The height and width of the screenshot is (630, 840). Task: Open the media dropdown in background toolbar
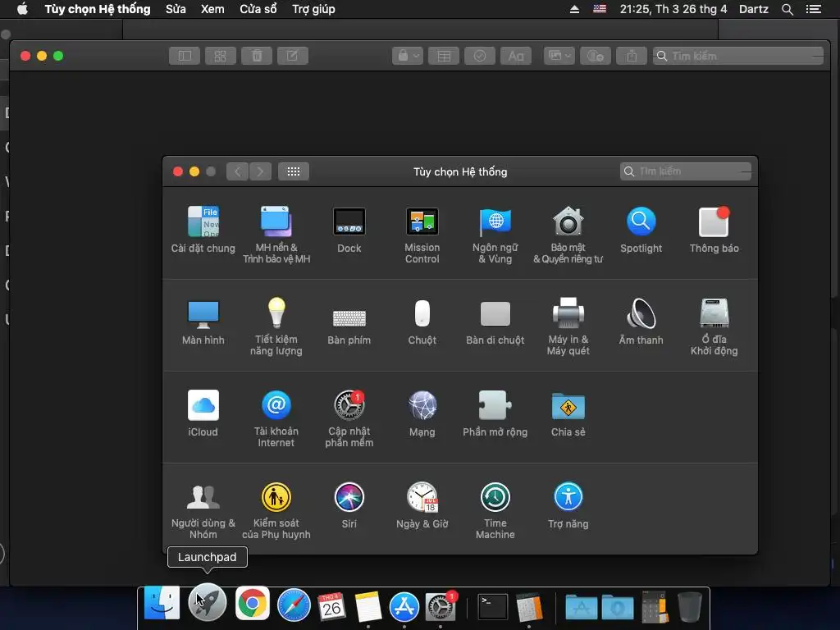click(x=559, y=56)
